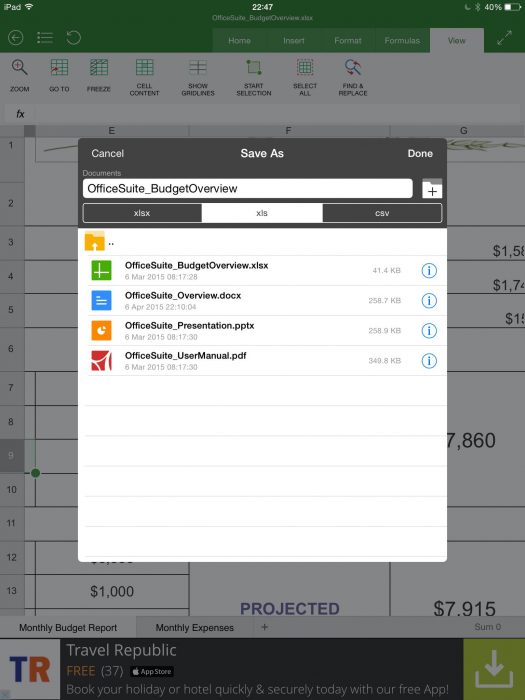Edit the file name text field

[247, 188]
